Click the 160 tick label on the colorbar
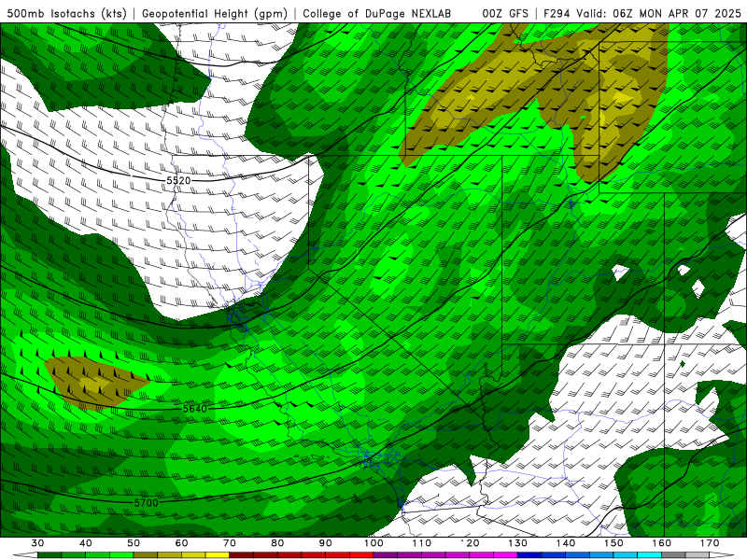The height and width of the screenshot is (560, 747). [661, 543]
